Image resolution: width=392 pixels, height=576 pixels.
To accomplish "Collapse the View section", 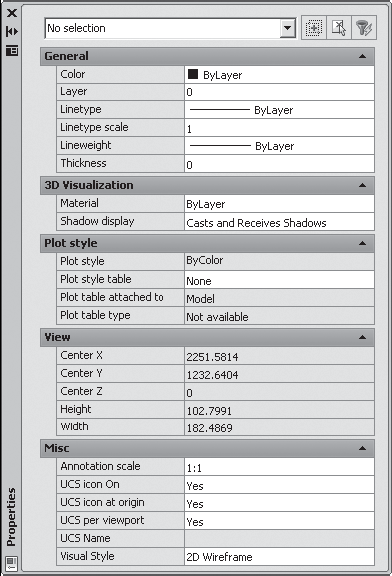I will (362, 337).
